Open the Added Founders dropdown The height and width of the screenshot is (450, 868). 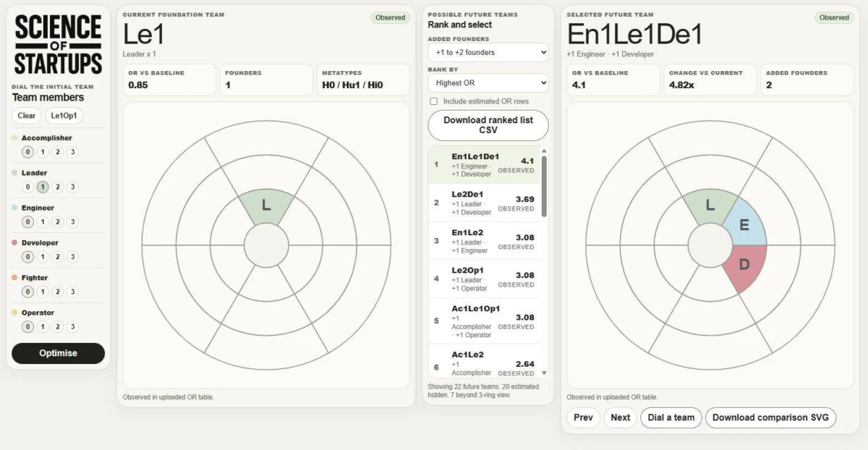[488, 53]
